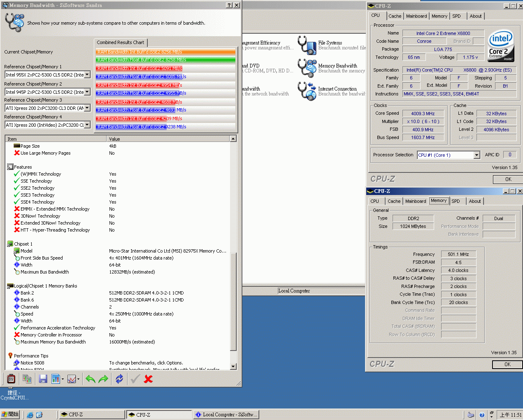Select the Combined Results Chart tab
The image size is (523, 420).
121,42
